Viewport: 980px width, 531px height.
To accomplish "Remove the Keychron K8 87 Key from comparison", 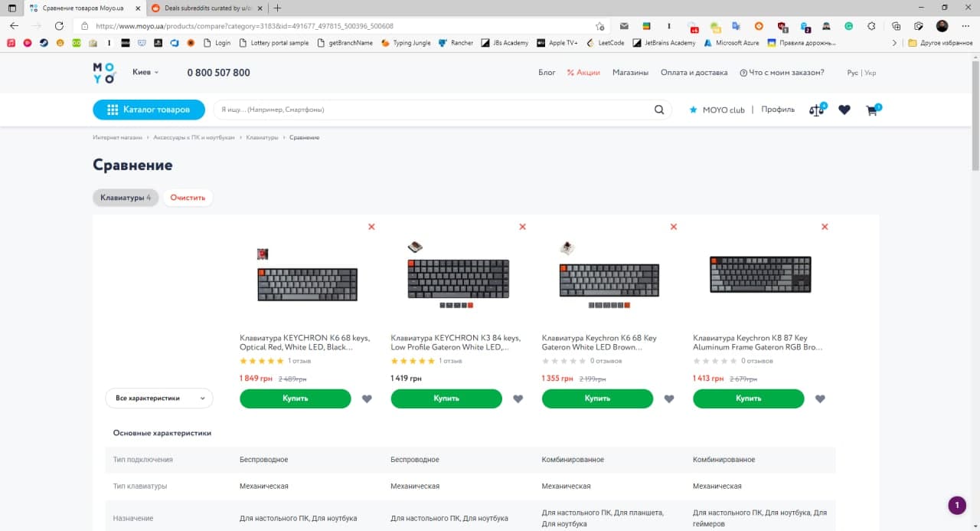I will point(825,227).
